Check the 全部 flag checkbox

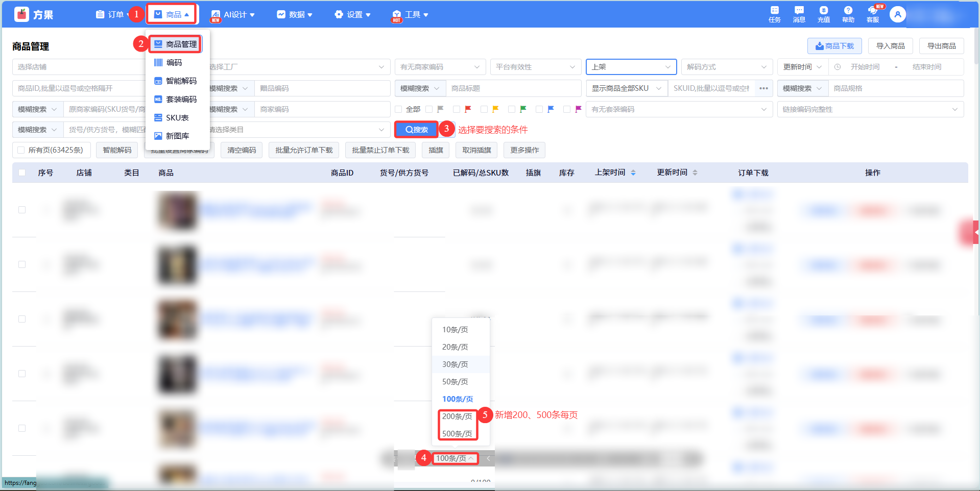398,109
